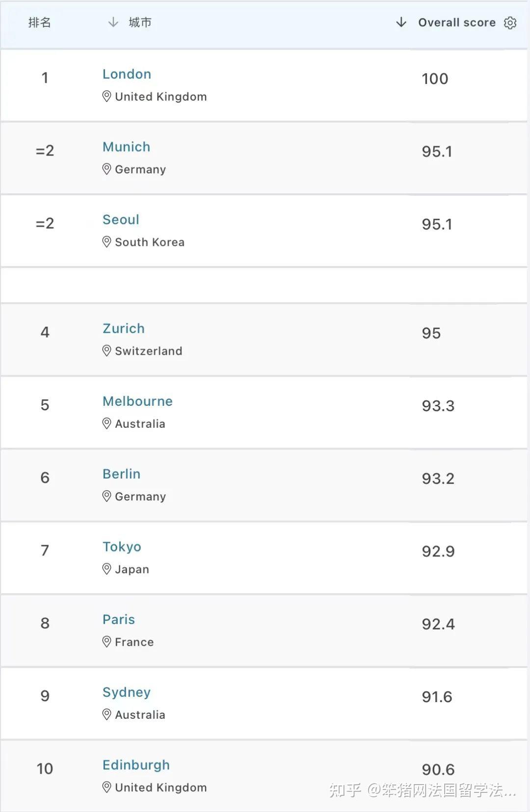530x812 pixels.
Task: Click location pin beside Japan
Action: coord(106,569)
